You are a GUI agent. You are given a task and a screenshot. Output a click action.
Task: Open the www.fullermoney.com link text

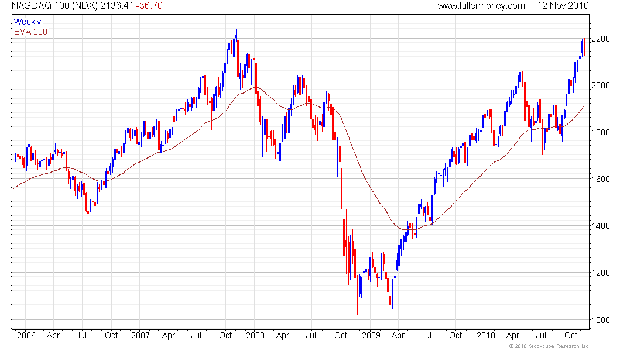click(481, 6)
